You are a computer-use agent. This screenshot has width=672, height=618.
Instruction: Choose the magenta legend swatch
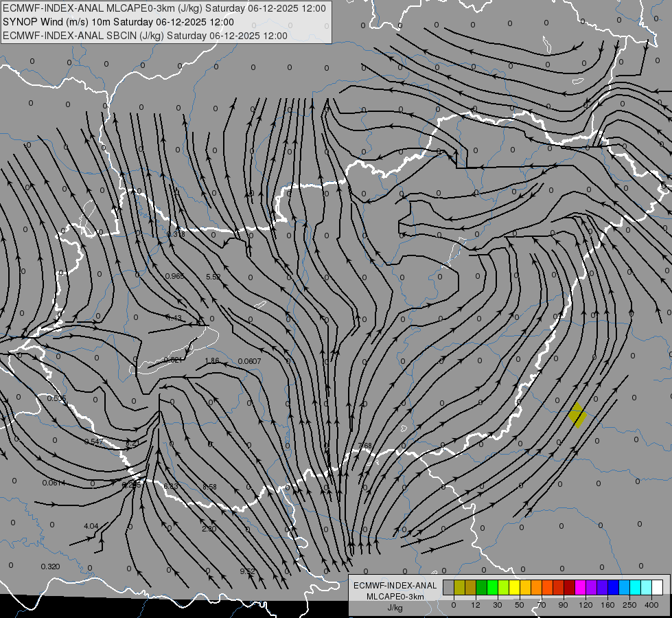pyautogui.click(x=580, y=587)
